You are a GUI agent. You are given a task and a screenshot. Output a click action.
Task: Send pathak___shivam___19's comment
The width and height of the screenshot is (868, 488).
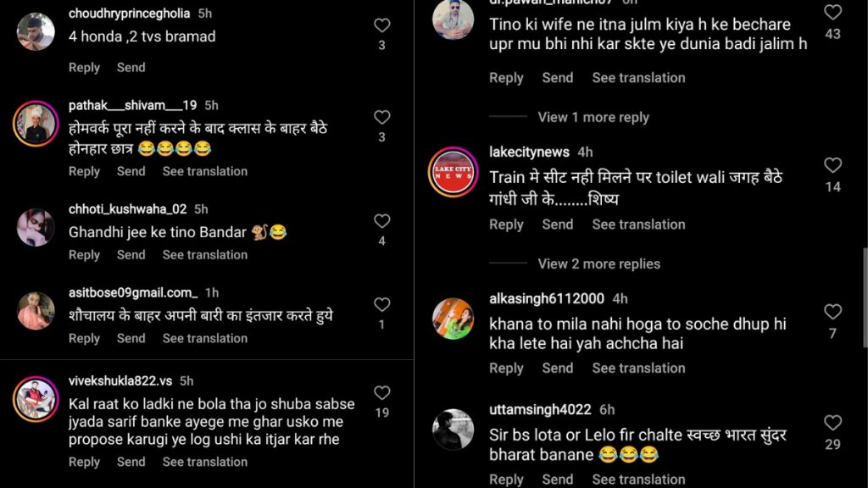point(131,171)
